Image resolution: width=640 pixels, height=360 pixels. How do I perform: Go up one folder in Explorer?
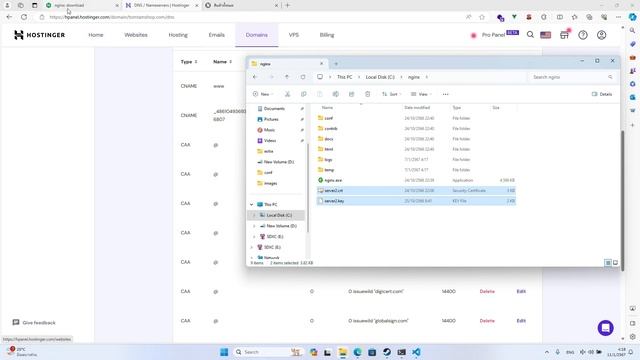tap(287, 77)
